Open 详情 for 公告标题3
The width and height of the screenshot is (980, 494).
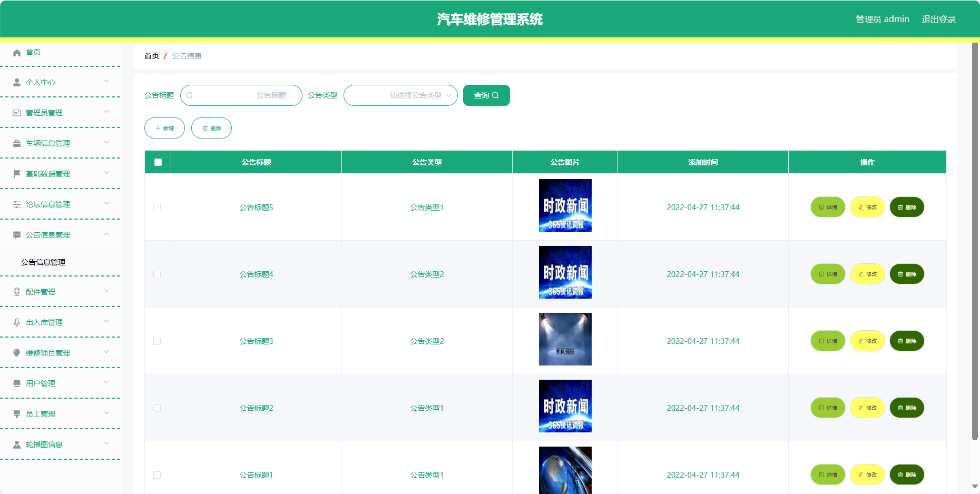[828, 341]
